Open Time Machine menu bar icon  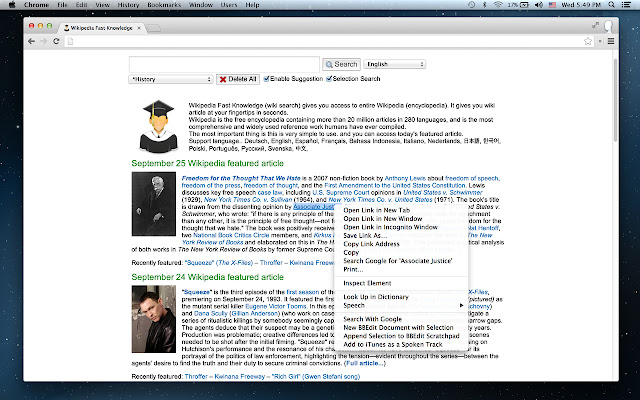coord(471,5)
